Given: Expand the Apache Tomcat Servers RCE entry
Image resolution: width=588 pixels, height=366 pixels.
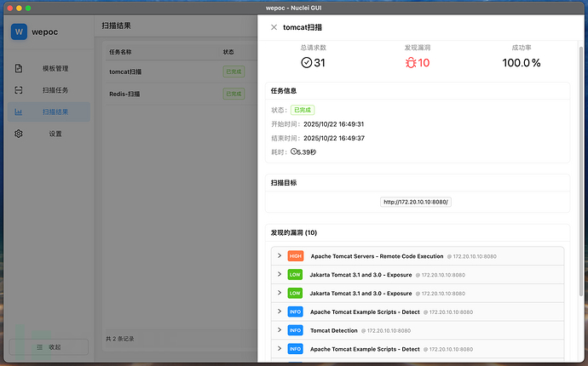Looking at the screenshot, I should [x=280, y=255].
